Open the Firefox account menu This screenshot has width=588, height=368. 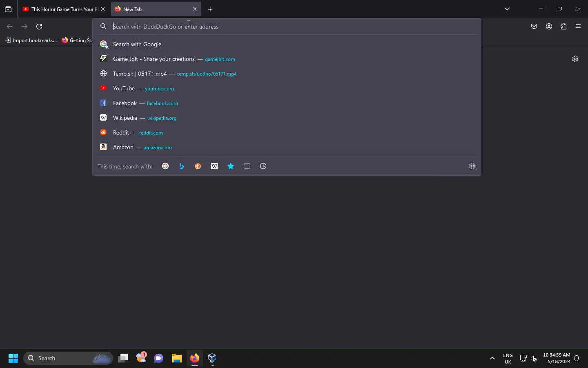(x=550, y=27)
